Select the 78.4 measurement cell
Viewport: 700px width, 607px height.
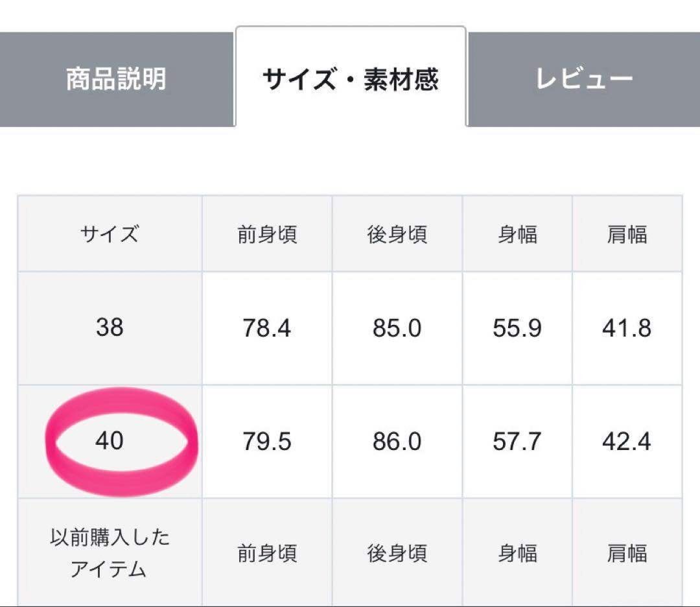point(267,328)
